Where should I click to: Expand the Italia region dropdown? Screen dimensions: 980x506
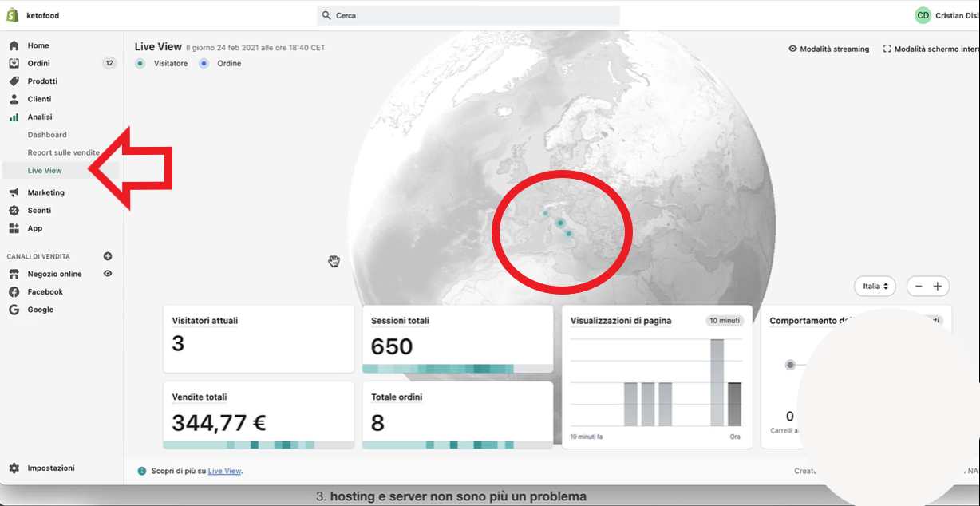tap(875, 286)
